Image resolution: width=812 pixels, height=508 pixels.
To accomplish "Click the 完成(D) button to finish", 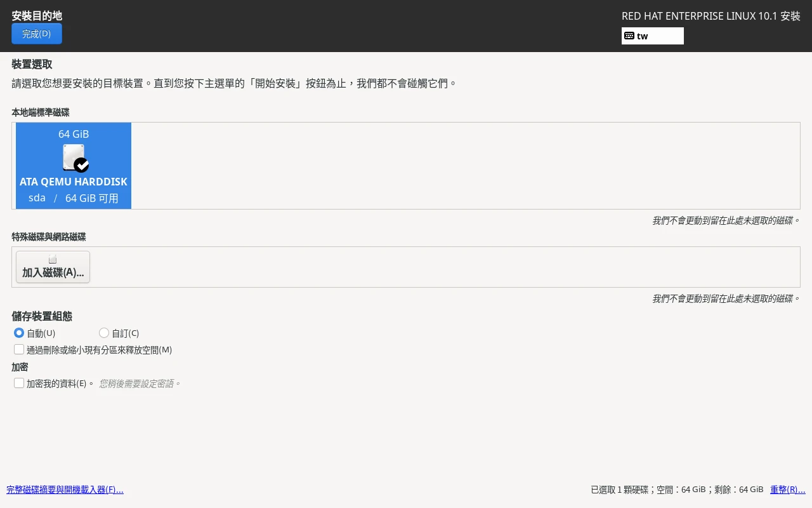I will pyautogui.click(x=36, y=34).
